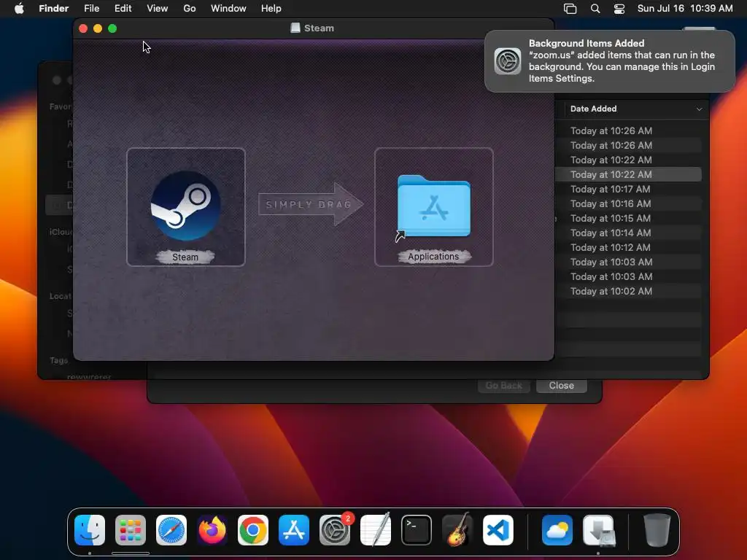The width and height of the screenshot is (747, 560).
Task: Close the Steam disk image window
Action: click(x=83, y=28)
